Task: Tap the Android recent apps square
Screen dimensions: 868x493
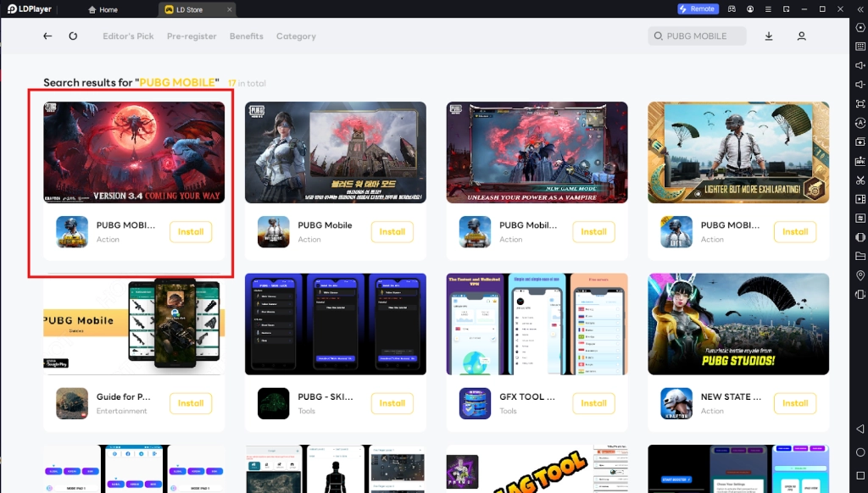Action: click(x=860, y=475)
